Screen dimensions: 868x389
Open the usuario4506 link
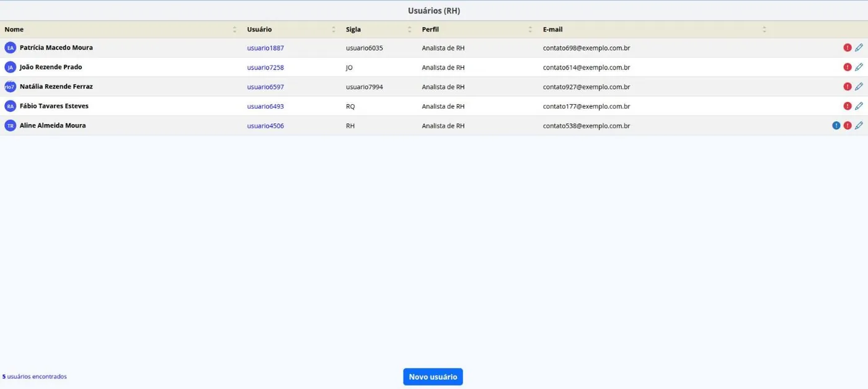(x=265, y=125)
